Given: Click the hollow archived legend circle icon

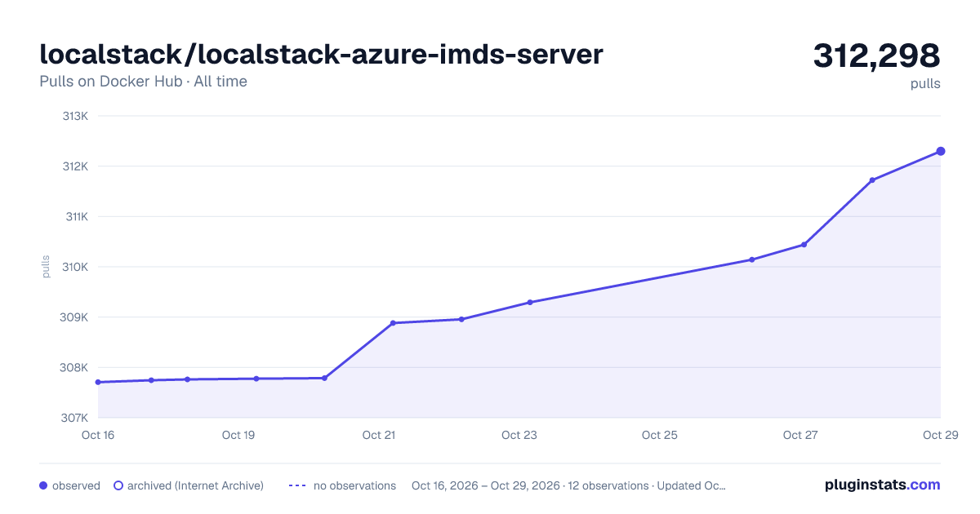Looking at the screenshot, I should pyautogui.click(x=118, y=485).
